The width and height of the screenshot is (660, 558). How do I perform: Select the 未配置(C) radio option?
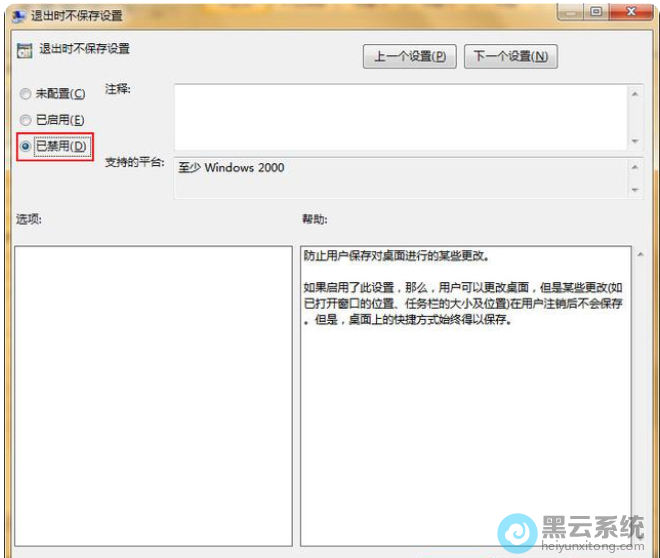point(26,94)
